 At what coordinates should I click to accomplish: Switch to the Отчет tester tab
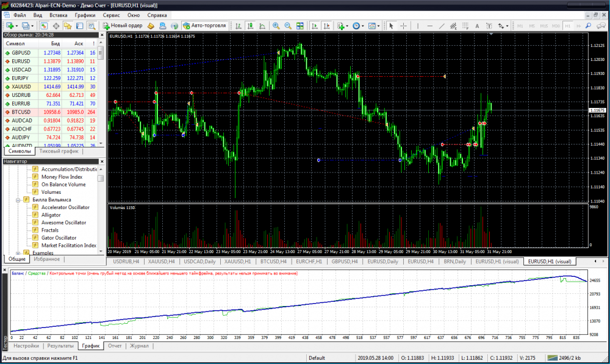tap(114, 346)
